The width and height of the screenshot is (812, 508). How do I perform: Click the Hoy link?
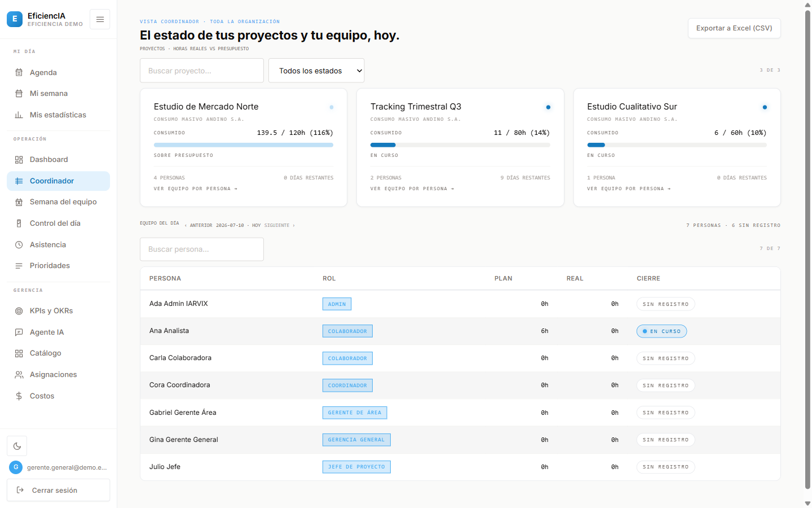coord(257,225)
